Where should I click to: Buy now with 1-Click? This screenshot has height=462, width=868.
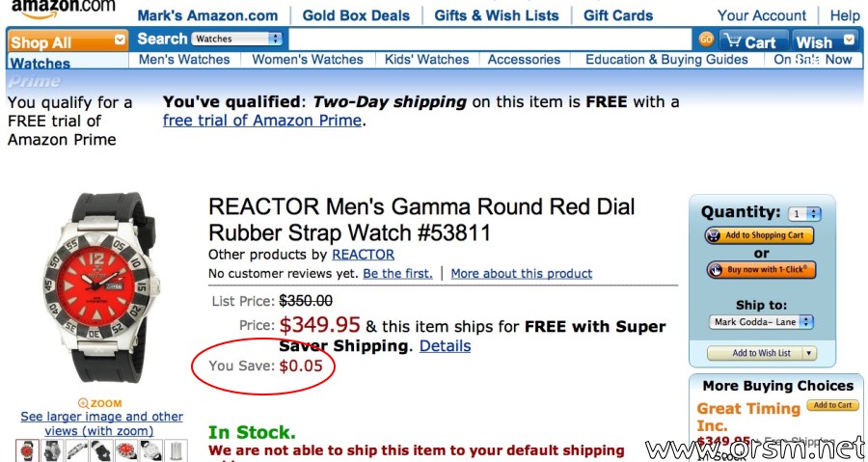pos(761,269)
